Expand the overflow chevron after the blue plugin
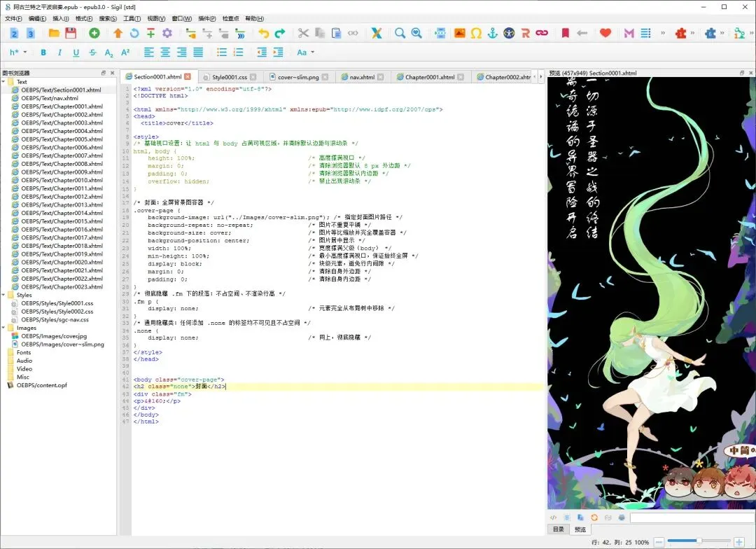Screen dimensions: 756x549 pyautogui.click(x=722, y=33)
